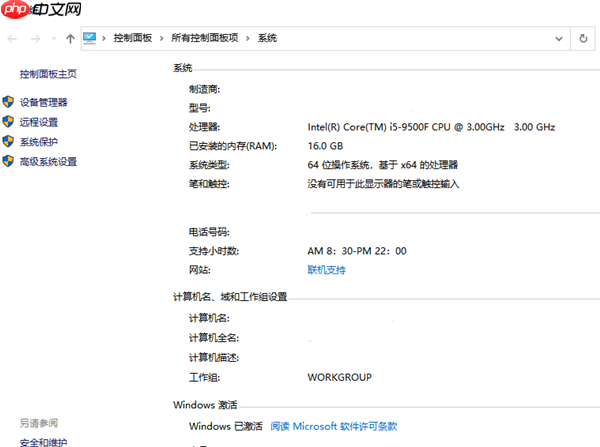Open 设备管理器

[x=43, y=102]
